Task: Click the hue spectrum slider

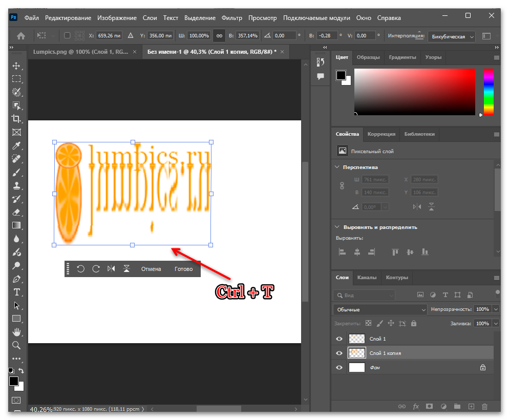Action: tap(489, 92)
